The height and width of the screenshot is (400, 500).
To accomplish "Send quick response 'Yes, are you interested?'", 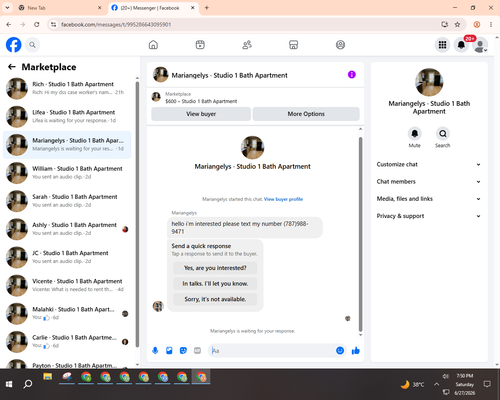I will (215, 268).
